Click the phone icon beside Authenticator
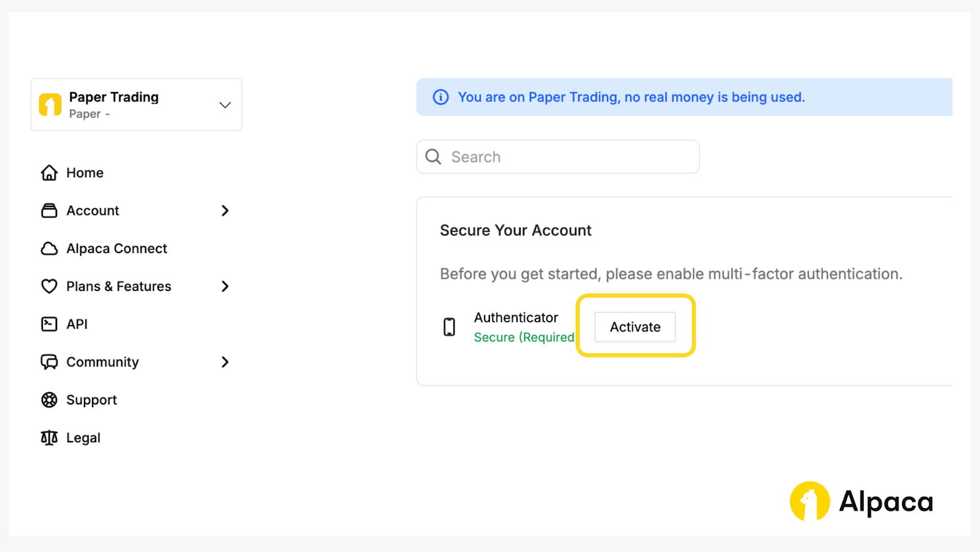 pos(450,327)
